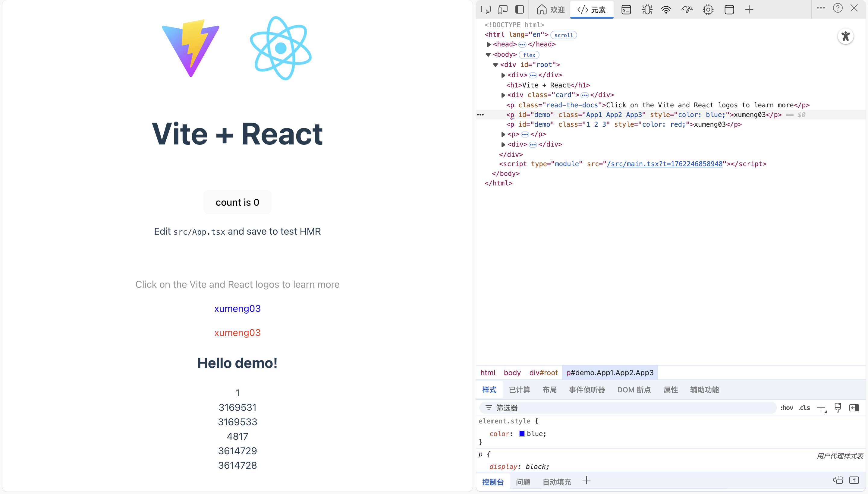Open the Application panel icon
Viewport: 868px width, 494px height.
tap(729, 10)
